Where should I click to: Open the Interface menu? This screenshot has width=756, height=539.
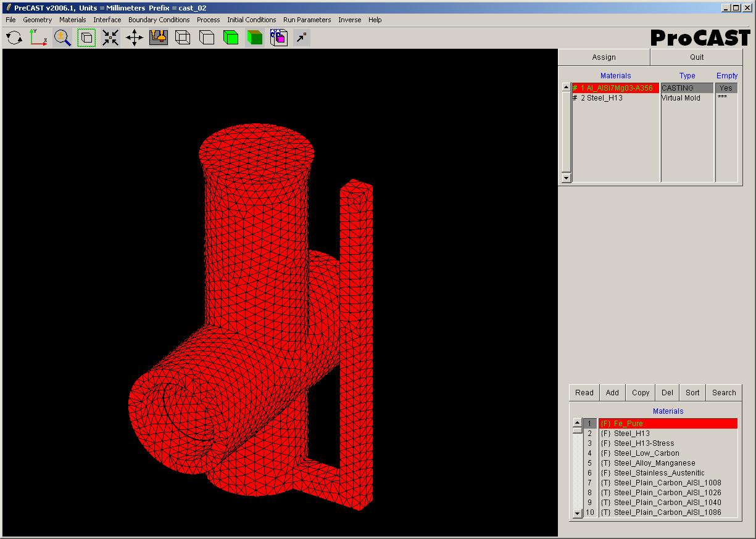107,20
